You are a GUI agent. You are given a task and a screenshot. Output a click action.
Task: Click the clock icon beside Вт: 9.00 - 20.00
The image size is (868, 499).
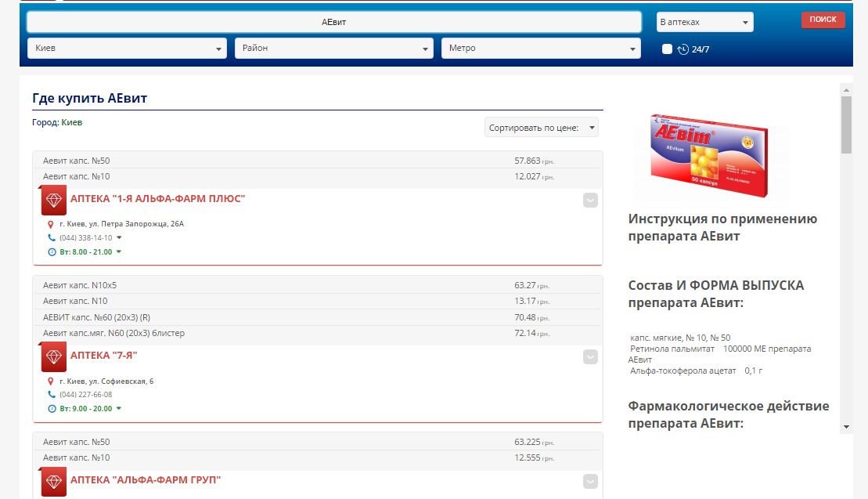click(52, 409)
